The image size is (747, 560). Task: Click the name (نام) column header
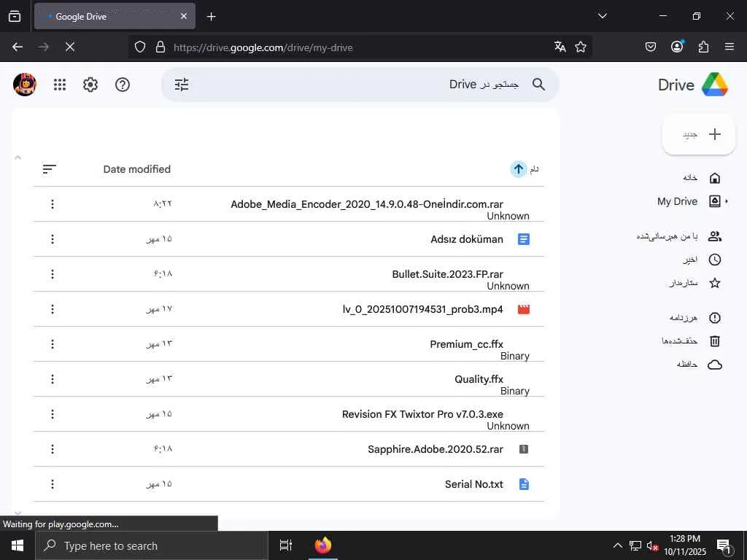coord(534,169)
